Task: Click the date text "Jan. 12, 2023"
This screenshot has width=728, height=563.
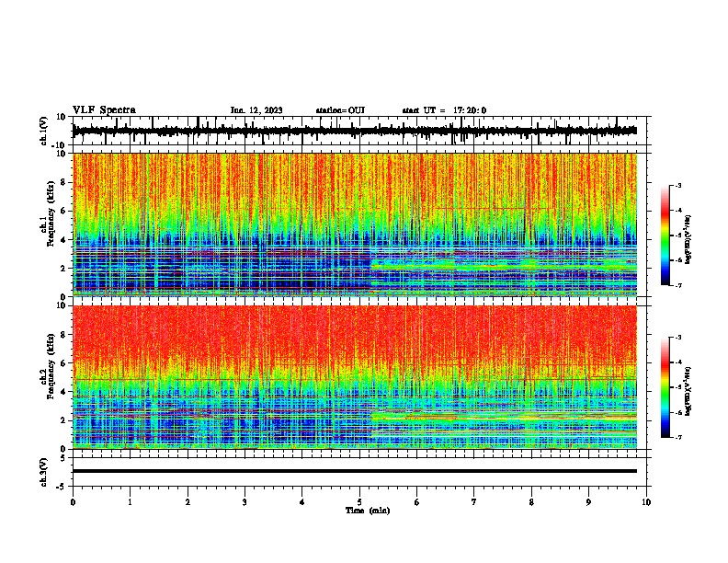Action: pos(256,110)
